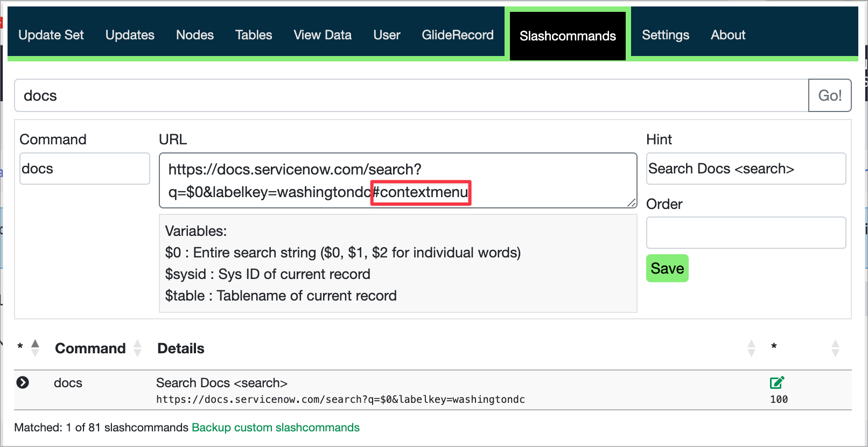Open the Update Set tab
Viewport: 868px width, 447px height.
[51, 35]
